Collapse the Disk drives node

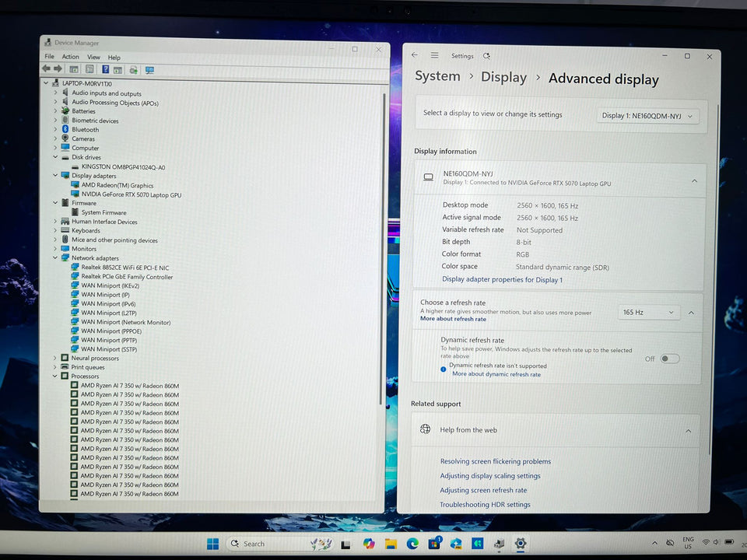[x=55, y=156]
